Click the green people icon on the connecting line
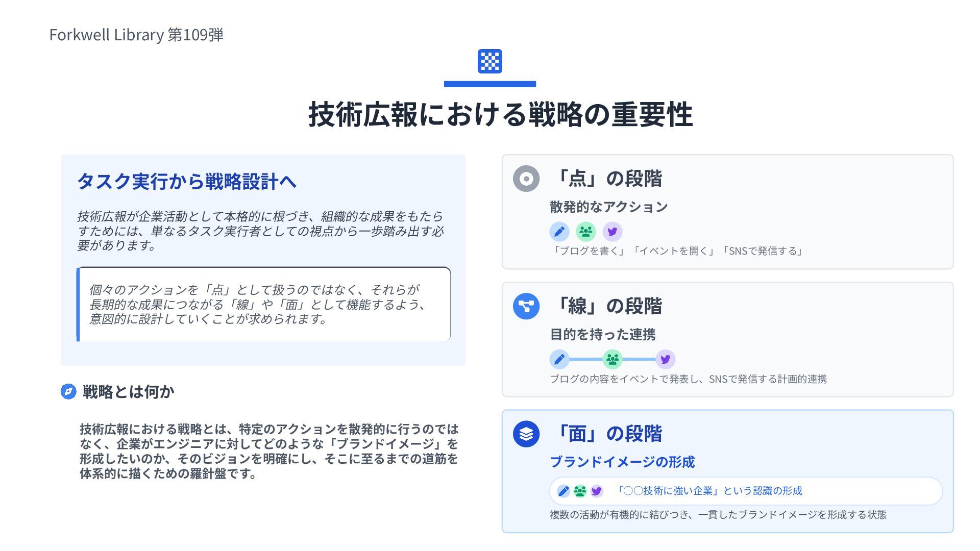Screen dimensions: 980x551 point(612,359)
